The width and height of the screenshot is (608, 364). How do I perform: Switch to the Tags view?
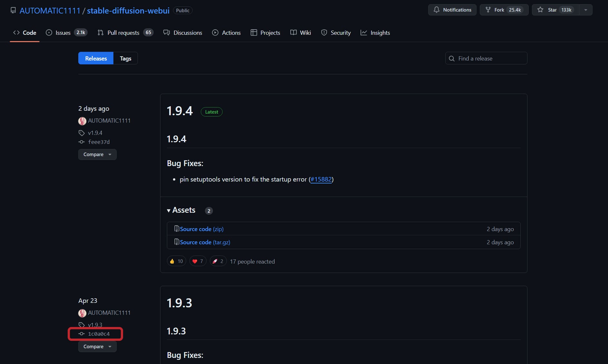pos(126,58)
